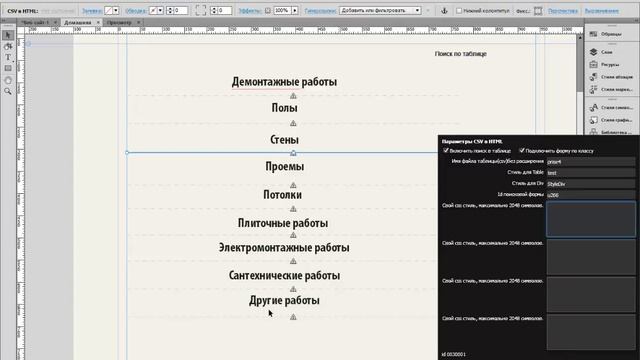Click the accordion handle below Потолки
Screen dimensions: 640x360
(x=293, y=209)
